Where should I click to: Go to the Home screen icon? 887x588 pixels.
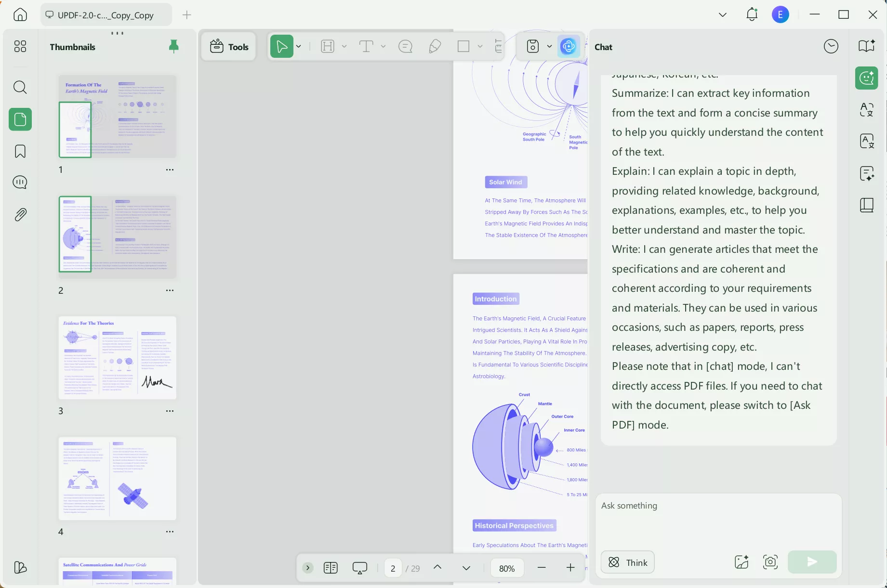click(20, 15)
